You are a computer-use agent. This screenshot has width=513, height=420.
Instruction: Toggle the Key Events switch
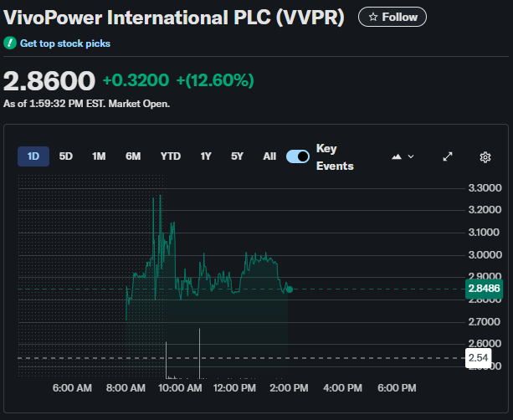click(x=298, y=156)
